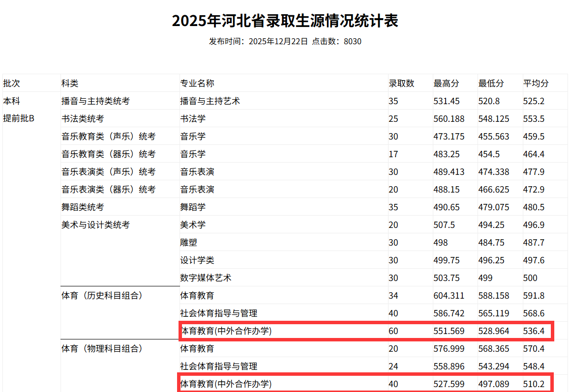Click 音乐表演类（器乐）统考 category cell
The height and width of the screenshot is (392, 571).
click(x=109, y=190)
